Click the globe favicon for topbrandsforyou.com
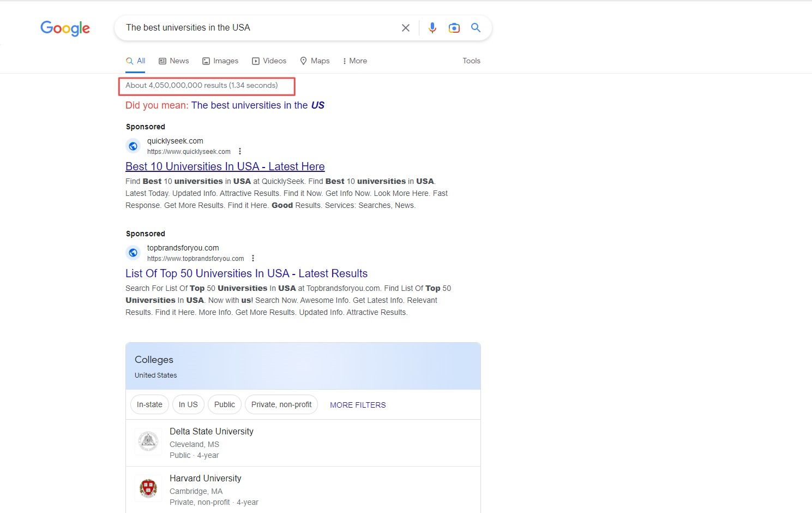The height and width of the screenshot is (513, 812). point(133,253)
